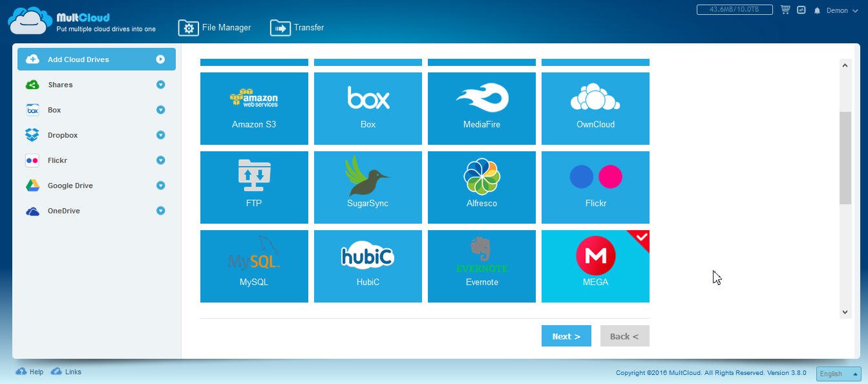
Task: Select the Amazon S3 cloud tile
Action: (254, 109)
